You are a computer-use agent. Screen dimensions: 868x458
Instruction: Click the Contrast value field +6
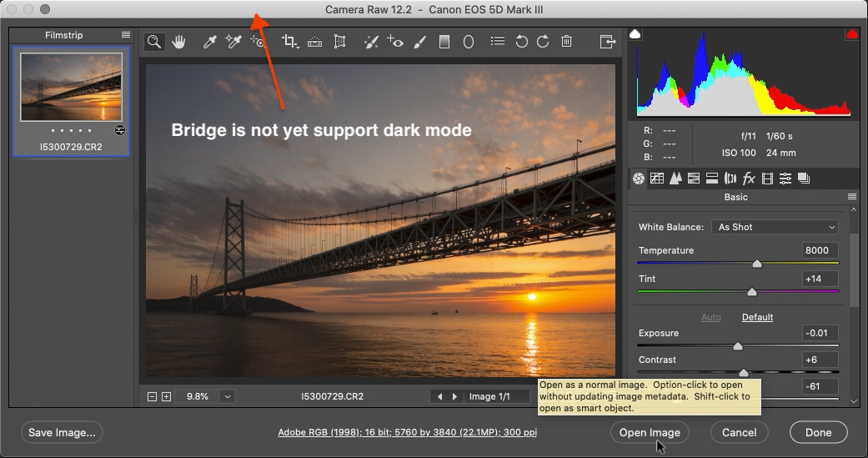pos(820,360)
